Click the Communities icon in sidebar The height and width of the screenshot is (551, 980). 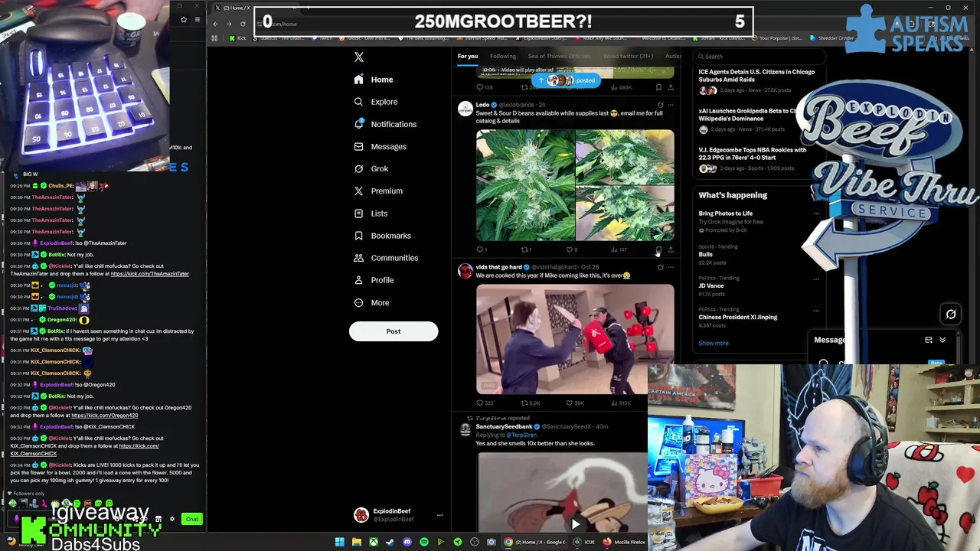pyautogui.click(x=358, y=258)
